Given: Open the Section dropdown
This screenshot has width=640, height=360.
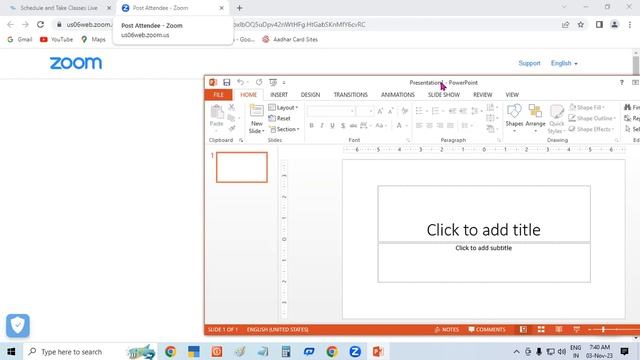Looking at the screenshot, I should (x=284, y=129).
